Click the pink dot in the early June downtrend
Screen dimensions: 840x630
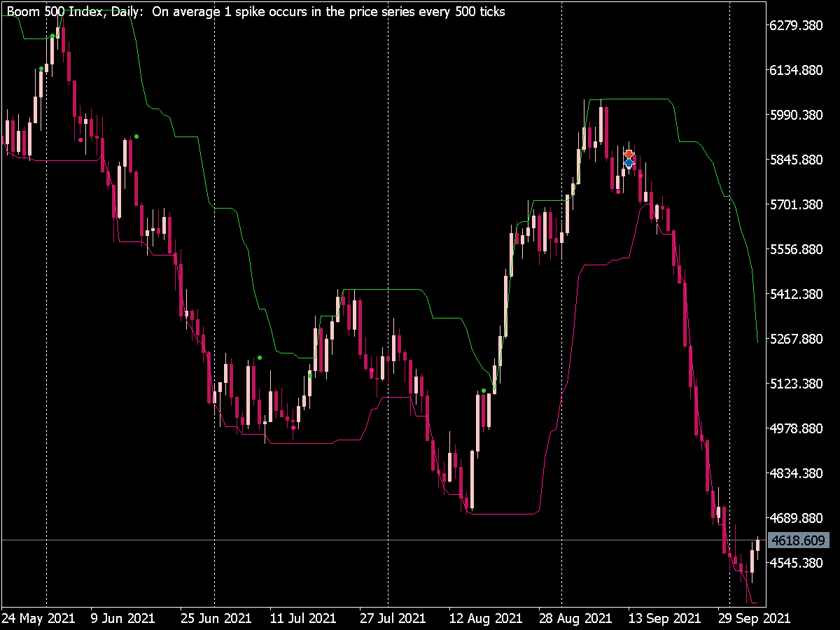point(80,140)
